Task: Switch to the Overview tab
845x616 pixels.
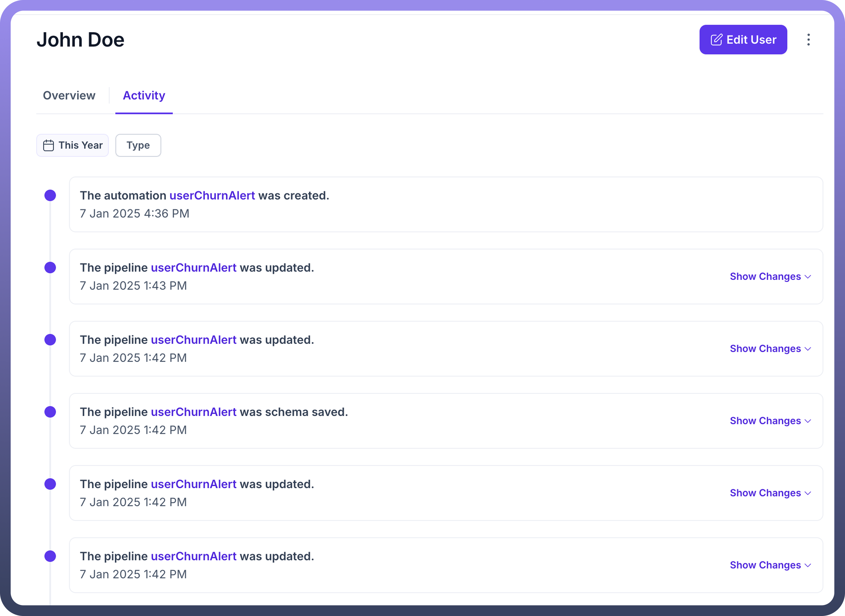Action: (x=69, y=96)
